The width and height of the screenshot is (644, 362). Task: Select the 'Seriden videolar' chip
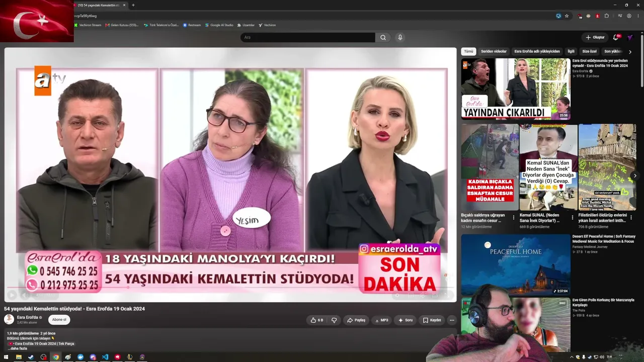click(494, 51)
